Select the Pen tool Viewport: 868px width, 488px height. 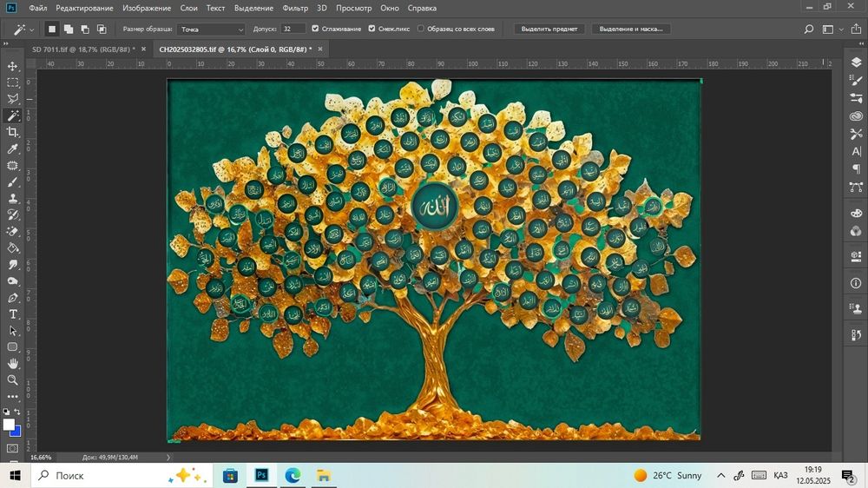(x=12, y=298)
